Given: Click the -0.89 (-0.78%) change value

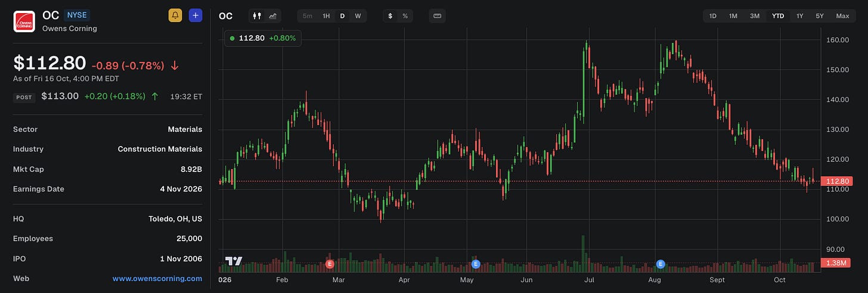Looking at the screenshot, I should coord(128,64).
